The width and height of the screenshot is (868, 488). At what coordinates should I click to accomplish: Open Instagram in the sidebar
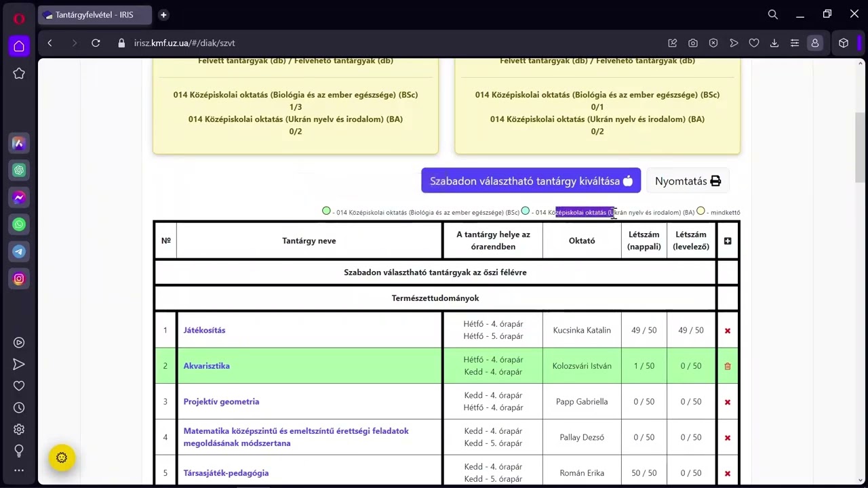[19, 279]
